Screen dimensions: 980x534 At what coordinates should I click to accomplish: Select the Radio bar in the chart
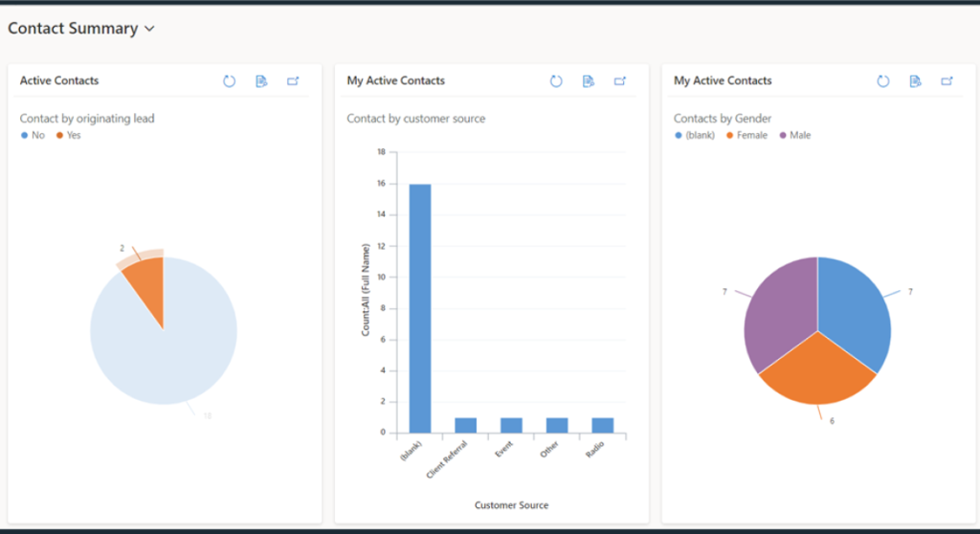click(602, 425)
